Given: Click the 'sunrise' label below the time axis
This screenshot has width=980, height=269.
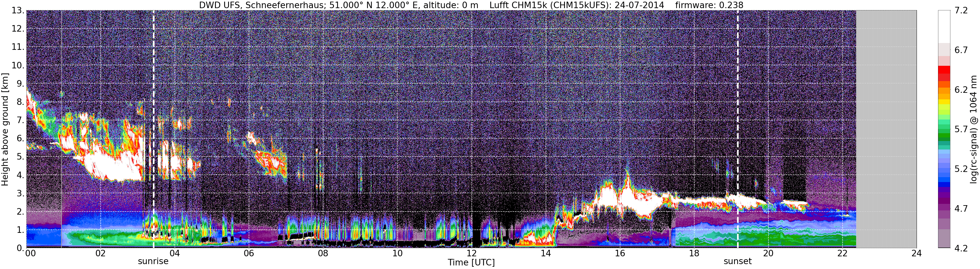Looking at the screenshot, I should (x=153, y=262).
